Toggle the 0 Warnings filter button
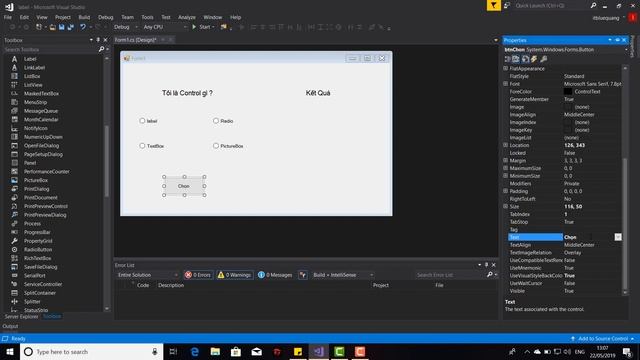640x360 pixels. [x=234, y=275]
